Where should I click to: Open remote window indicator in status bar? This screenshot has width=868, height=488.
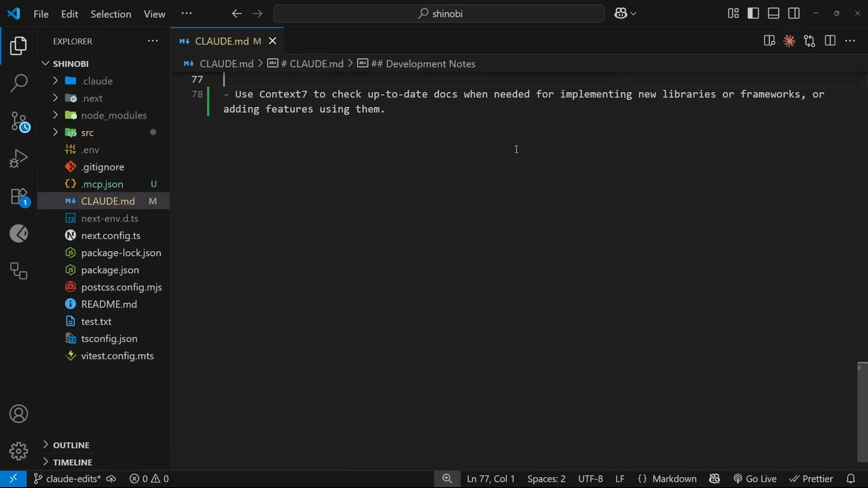coord(13,479)
